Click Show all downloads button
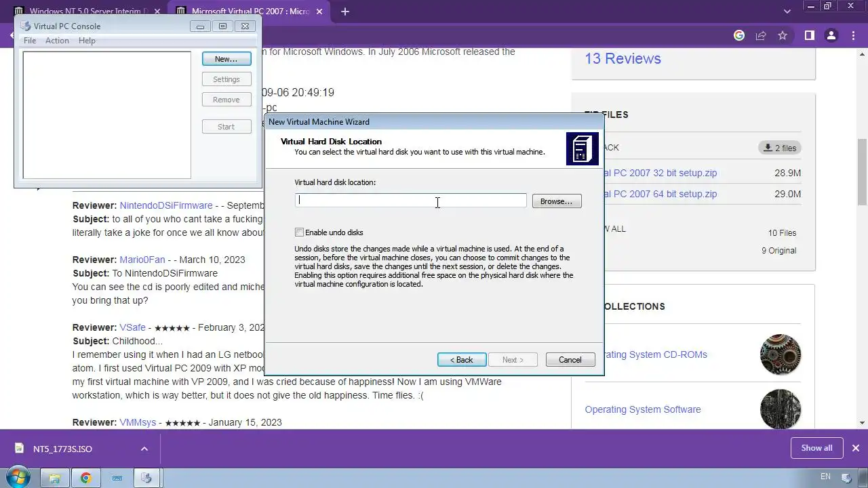This screenshot has height=488, width=868. pyautogui.click(x=816, y=448)
